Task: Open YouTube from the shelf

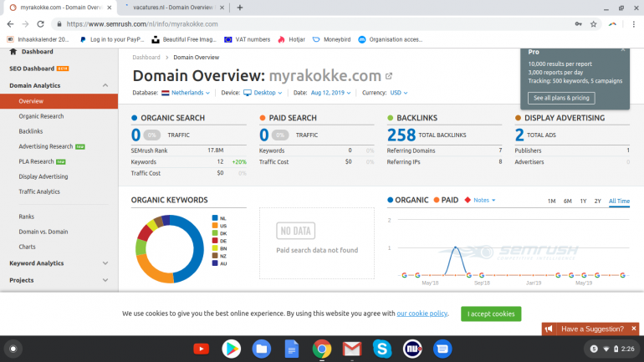Action: (202, 349)
